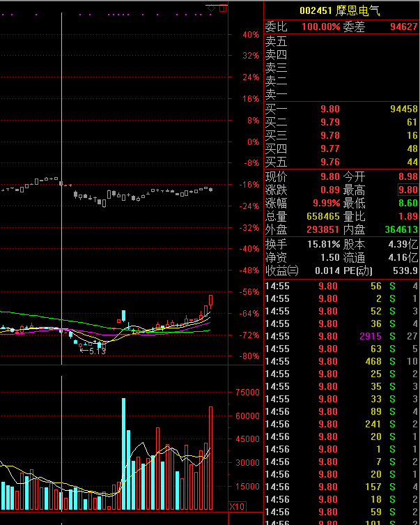Viewport: 420px width, 525px height.
Task: Click the 40% axis label
Action: coord(251,35)
